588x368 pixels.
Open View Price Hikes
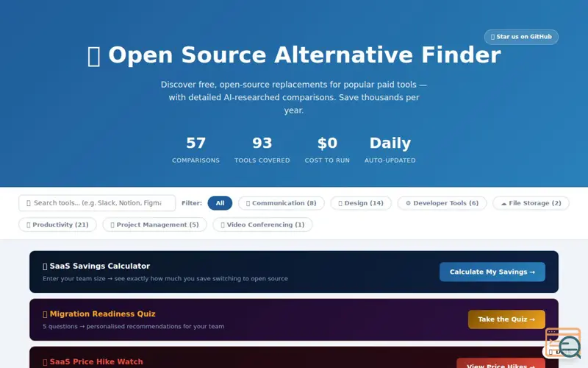(501, 364)
